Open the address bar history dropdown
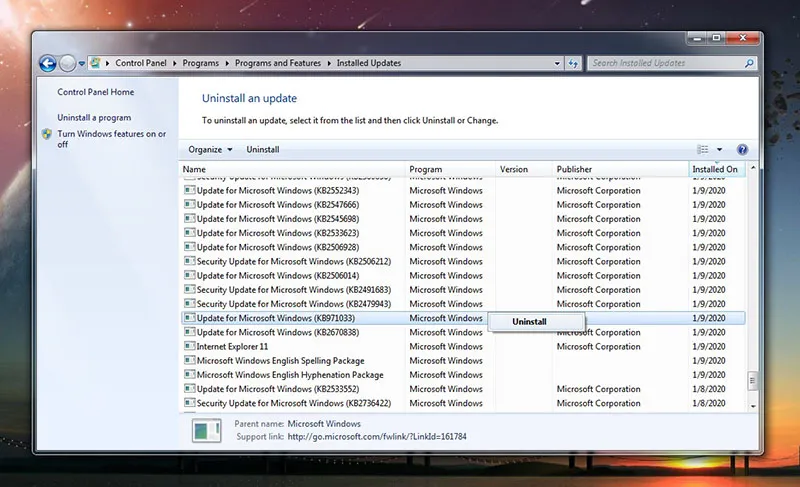 [558, 63]
